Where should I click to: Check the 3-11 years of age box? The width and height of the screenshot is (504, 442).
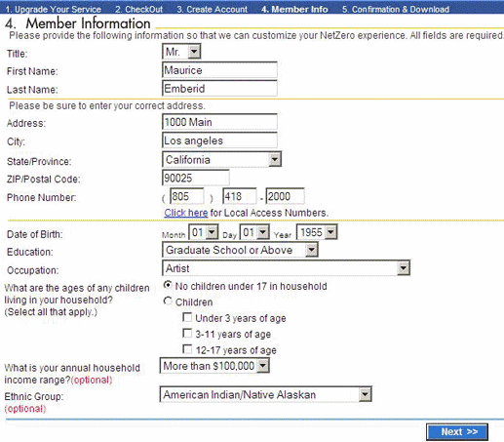point(187,333)
